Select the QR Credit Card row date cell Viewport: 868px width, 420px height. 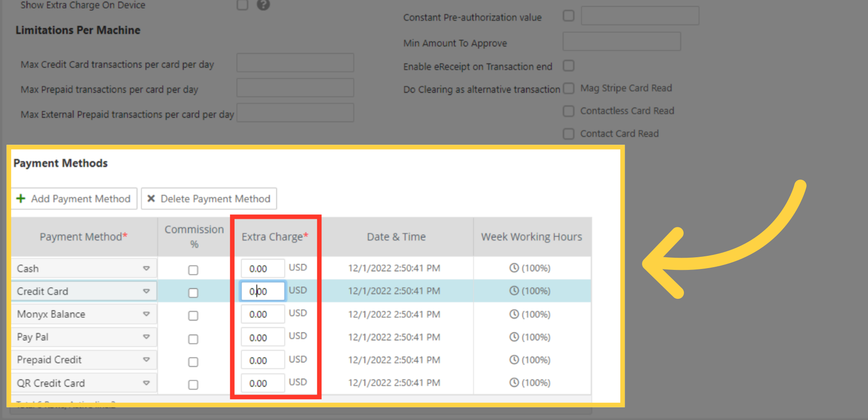[394, 383]
